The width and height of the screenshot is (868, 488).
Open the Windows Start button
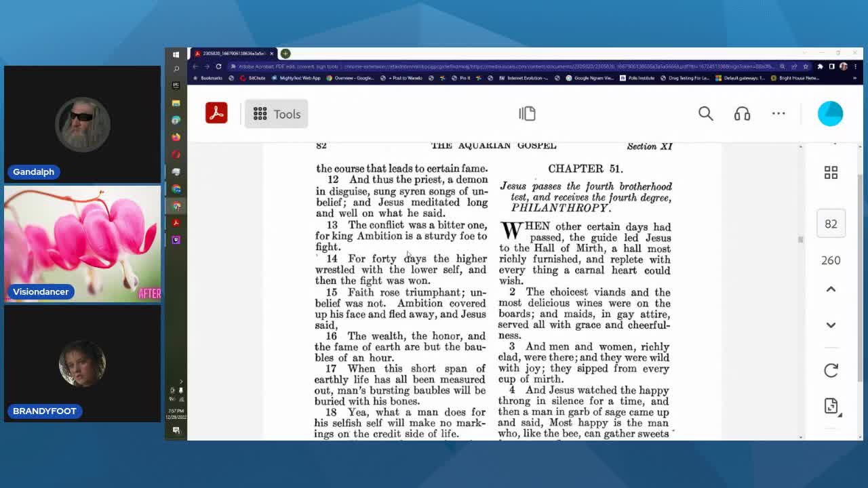(x=176, y=54)
